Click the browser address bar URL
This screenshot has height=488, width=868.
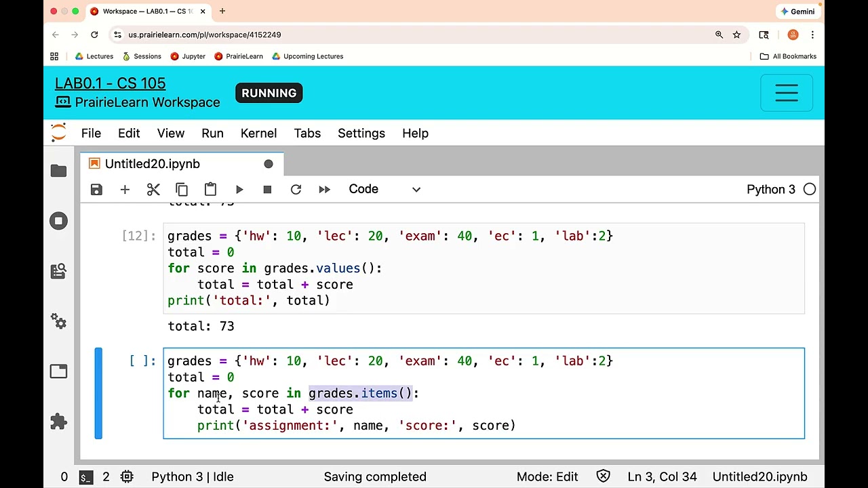click(x=205, y=35)
